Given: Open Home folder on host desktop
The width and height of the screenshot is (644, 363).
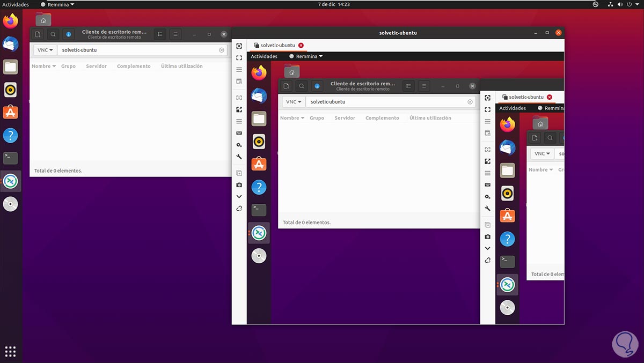Looking at the screenshot, I should (43, 19).
